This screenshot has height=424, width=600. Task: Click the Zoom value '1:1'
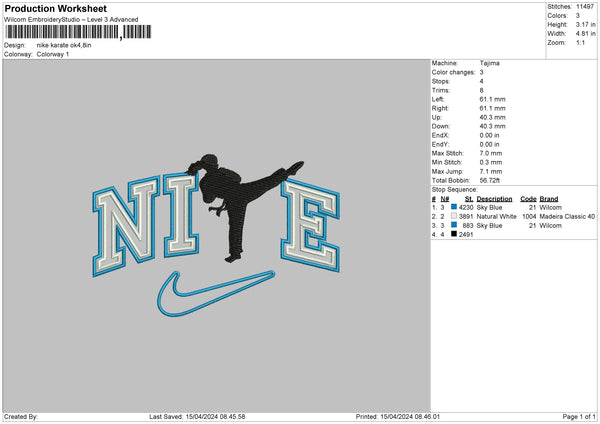pos(580,43)
